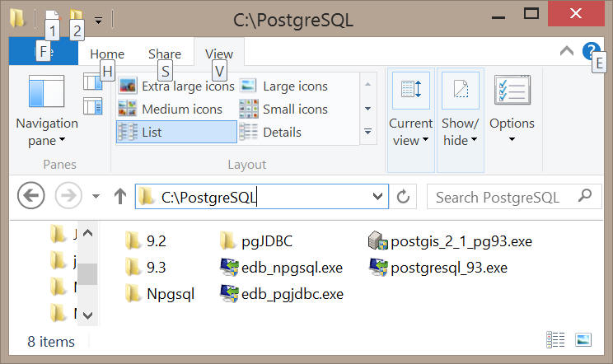Open address bar history dropdown

tap(377, 197)
